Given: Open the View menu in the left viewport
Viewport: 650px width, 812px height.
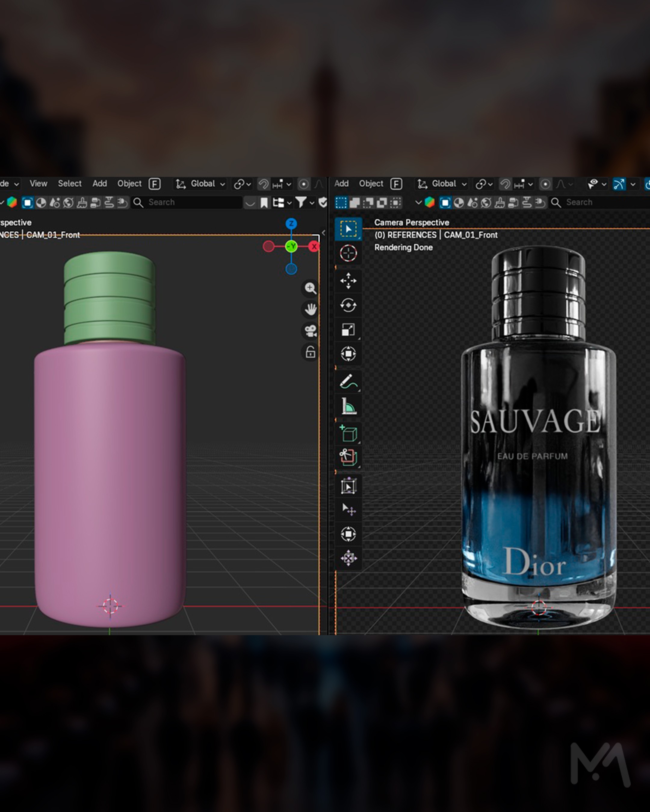Looking at the screenshot, I should point(39,184).
